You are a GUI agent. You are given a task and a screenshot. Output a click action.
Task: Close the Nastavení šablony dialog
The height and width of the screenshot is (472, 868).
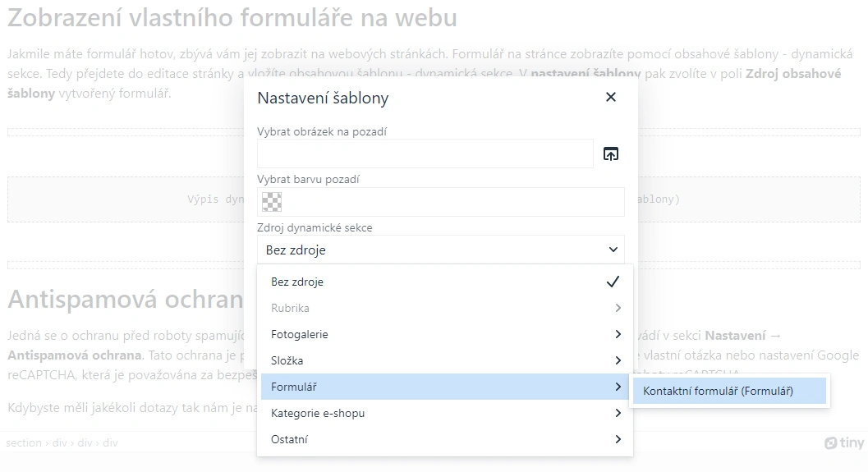tap(610, 98)
